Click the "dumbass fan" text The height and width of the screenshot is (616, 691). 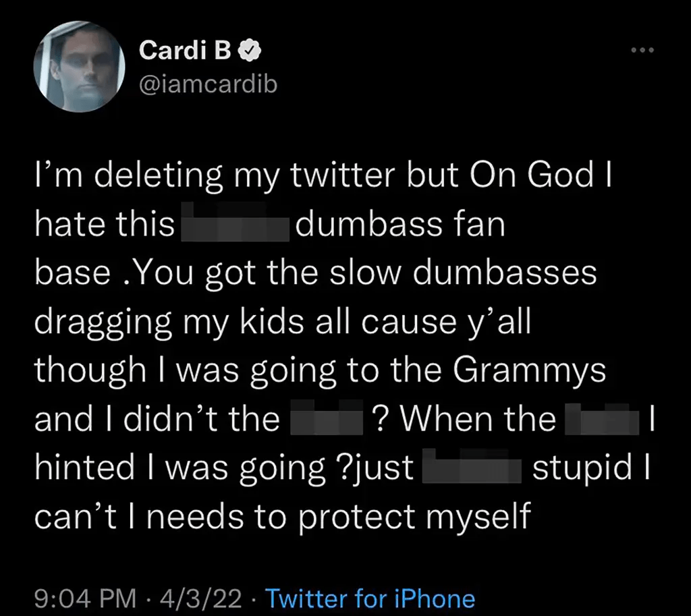coord(400,223)
